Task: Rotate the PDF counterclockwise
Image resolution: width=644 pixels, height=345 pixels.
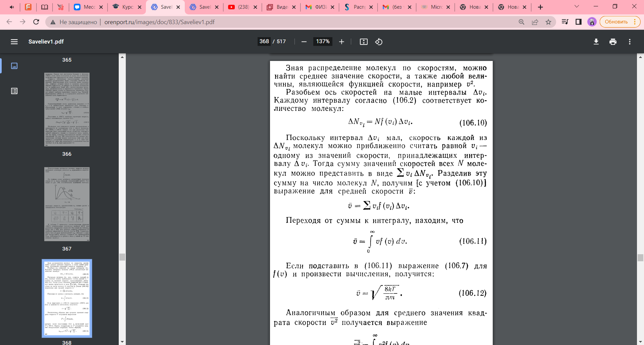Action: [379, 42]
